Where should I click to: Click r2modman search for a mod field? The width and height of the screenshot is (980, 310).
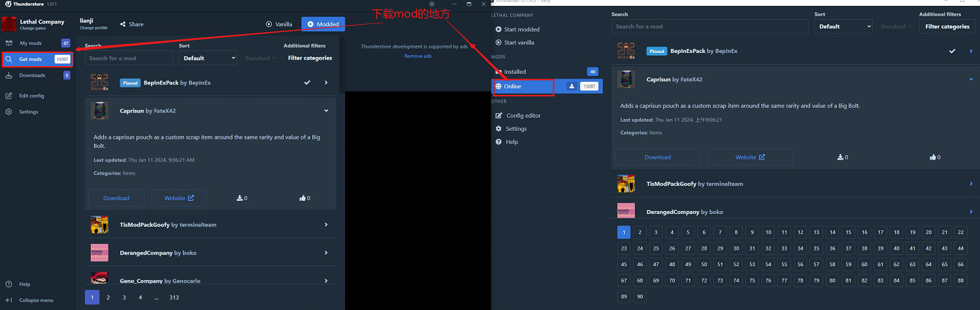tap(710, 26)
